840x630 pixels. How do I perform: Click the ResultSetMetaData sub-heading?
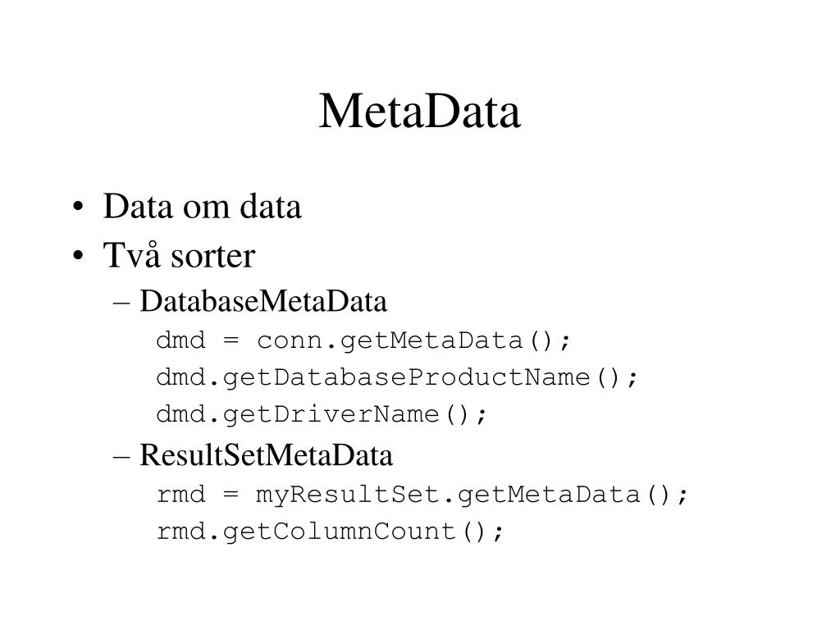267,455
